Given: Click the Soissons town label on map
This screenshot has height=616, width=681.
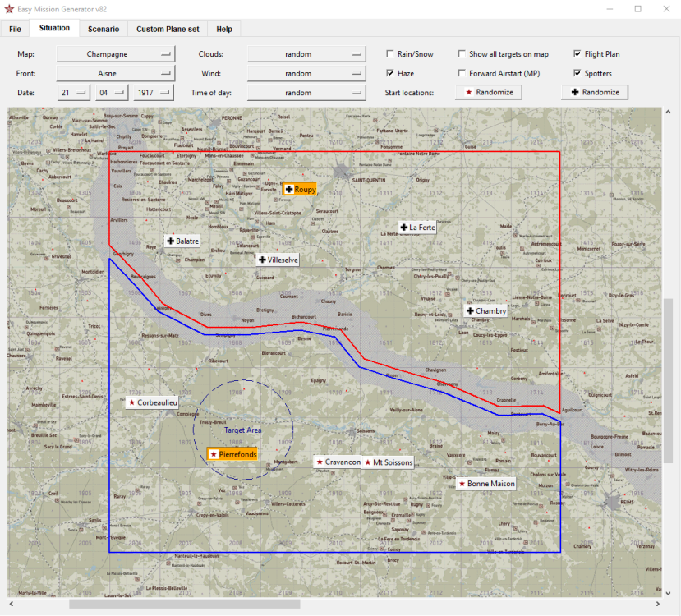Looking at the screenshot, I should coord(366,431).
